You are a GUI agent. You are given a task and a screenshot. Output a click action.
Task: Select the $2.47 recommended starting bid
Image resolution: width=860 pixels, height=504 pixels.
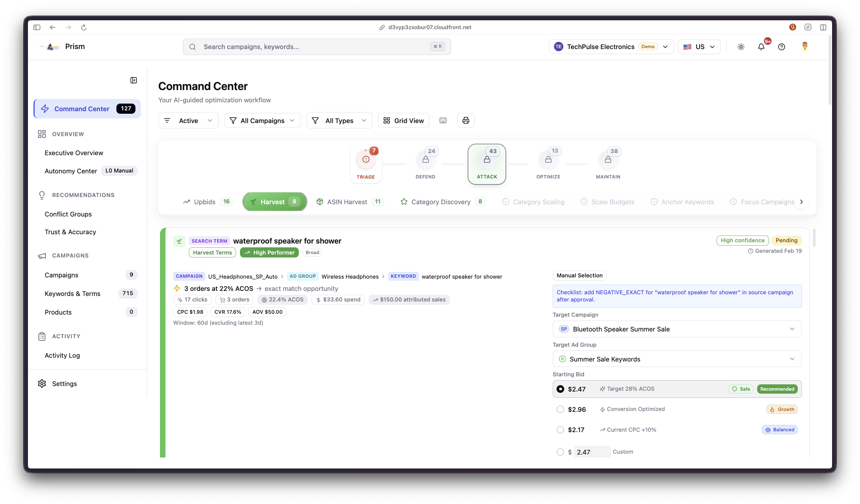[x=560, y=389]
